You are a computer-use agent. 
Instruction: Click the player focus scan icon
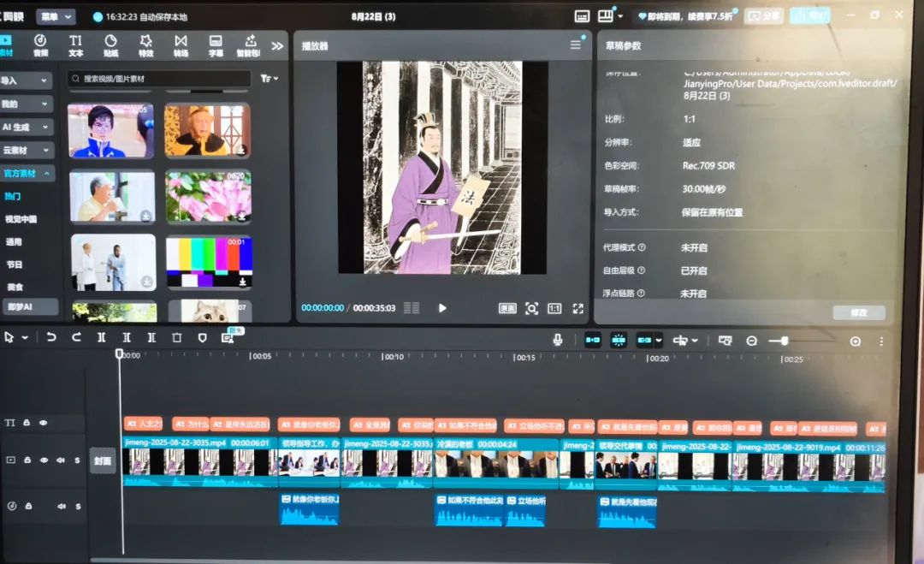tap(531, 308)
